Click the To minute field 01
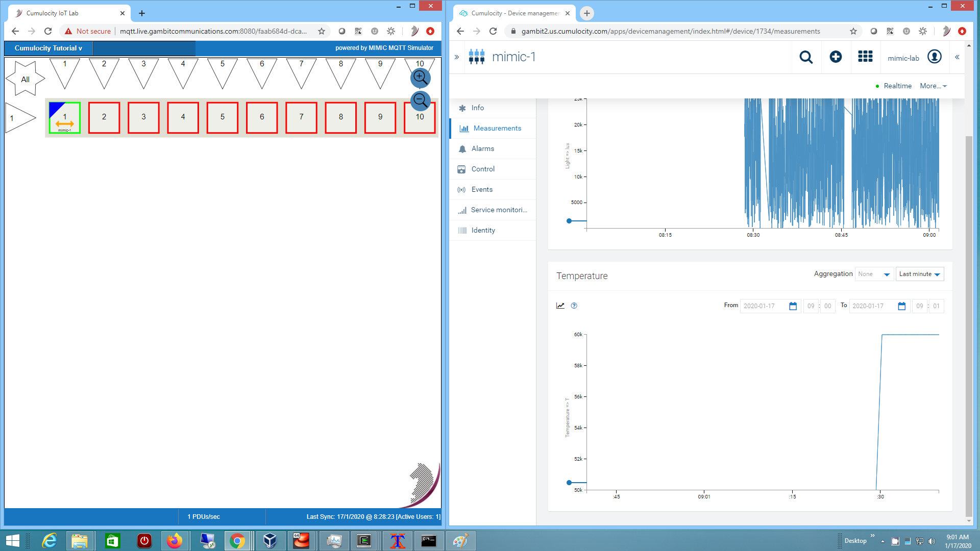This screenshot has height=551, width=980. [x=936, y=306]
